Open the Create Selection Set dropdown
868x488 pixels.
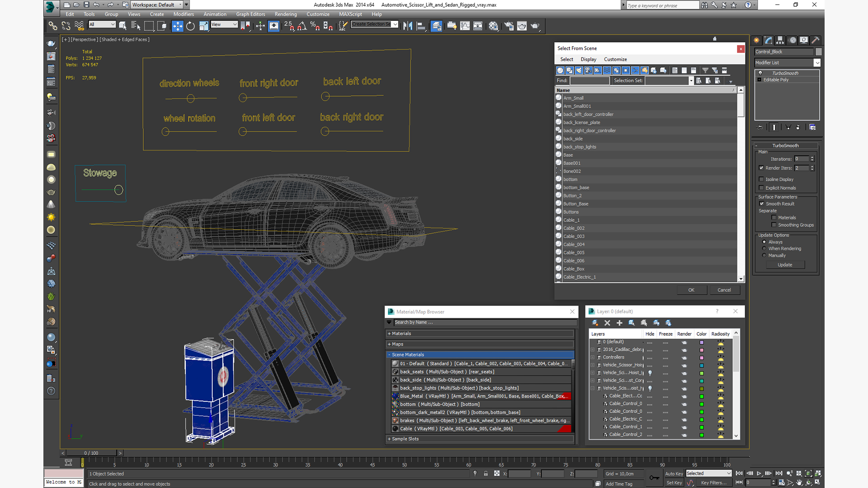pyautogui.click(x=396, y=24)
